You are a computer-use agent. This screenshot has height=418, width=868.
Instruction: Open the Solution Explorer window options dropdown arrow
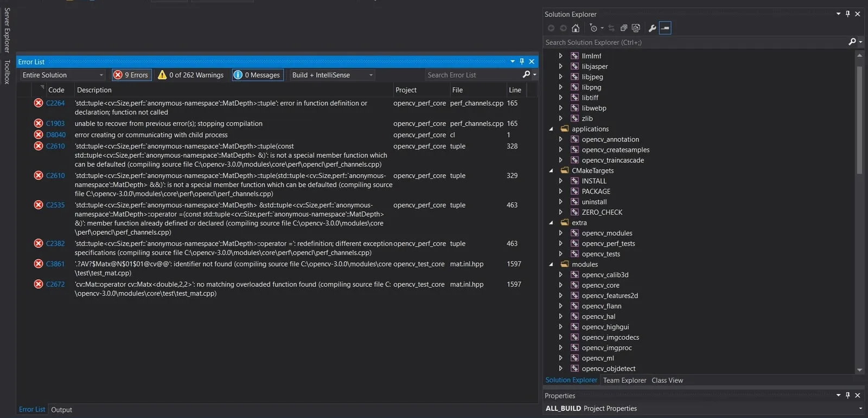(839, 14)
